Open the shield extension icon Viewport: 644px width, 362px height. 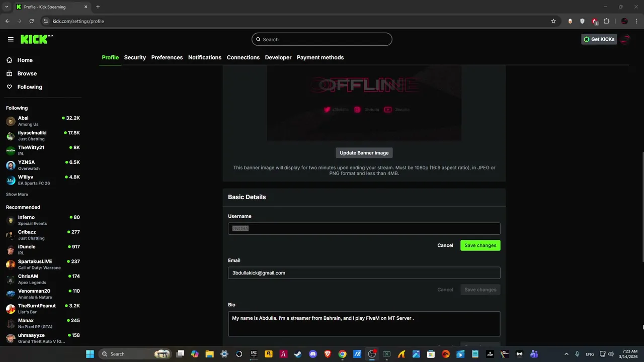pos(582,21)
